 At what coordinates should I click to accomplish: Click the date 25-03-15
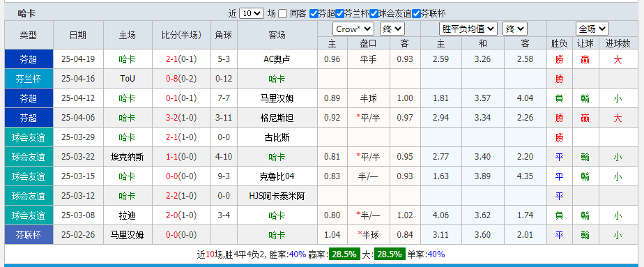pyautogui.click(x=78, y=176)
